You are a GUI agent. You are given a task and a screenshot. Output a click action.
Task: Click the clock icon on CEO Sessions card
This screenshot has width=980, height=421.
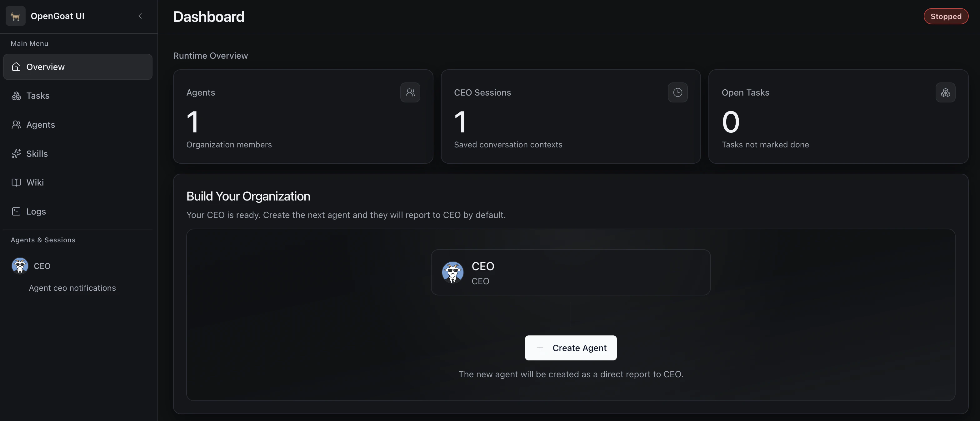(677, 92)
